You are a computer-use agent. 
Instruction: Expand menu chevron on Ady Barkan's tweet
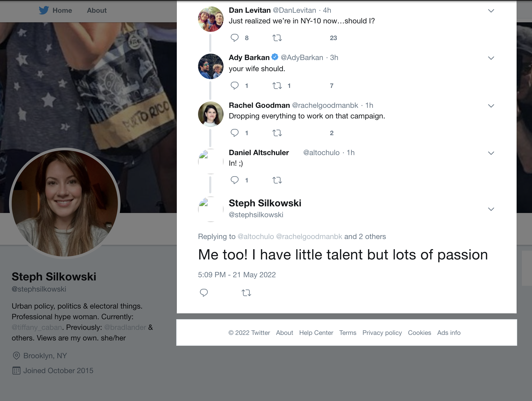[491, 58]
